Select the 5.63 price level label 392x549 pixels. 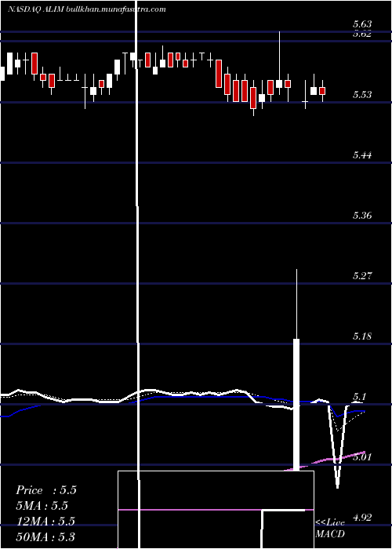point(362,24)
